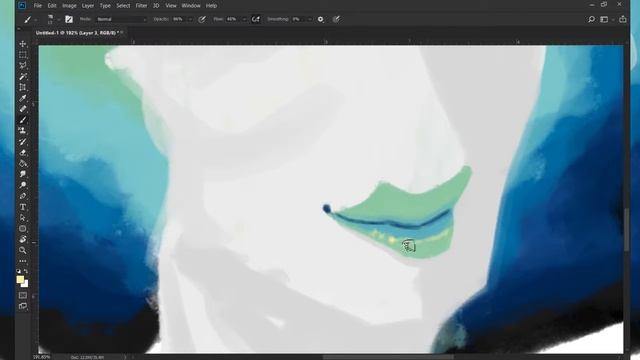This screenshot has width=640, height=360.
Task: Click the white background color swatch
Action: pyautogui.click(x=26, y=284)
